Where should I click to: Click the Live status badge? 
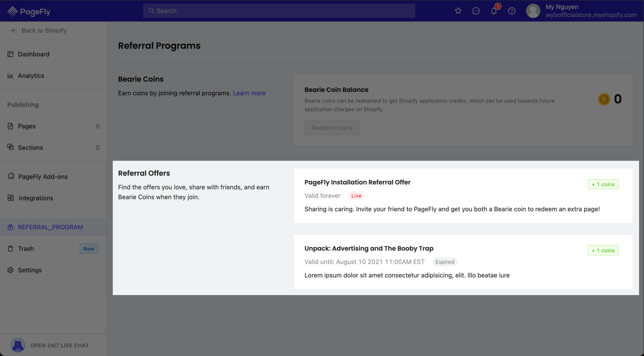click(x=356, y=196)
